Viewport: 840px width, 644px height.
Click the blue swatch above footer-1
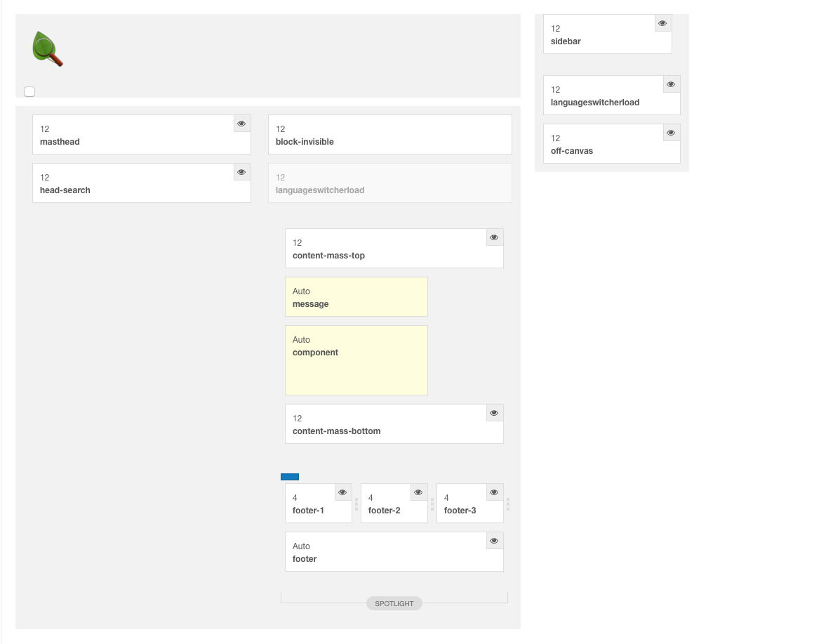pyautogui.click(x=290, y=477)
